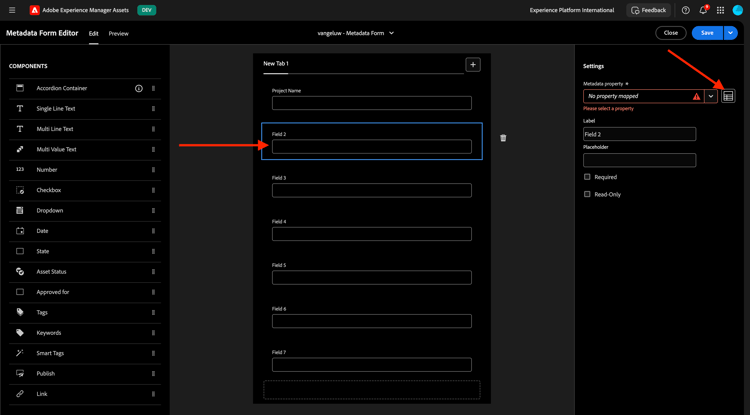This screenshot has width=750, height=415.
Task: Select the Tags component icon
Action: coord(20,312)
